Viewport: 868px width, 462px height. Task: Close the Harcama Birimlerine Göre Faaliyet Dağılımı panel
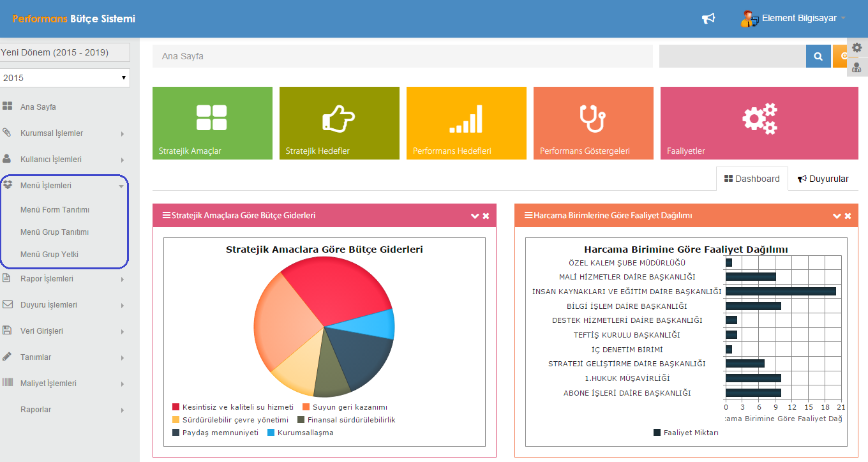click(x=848, y=216)
